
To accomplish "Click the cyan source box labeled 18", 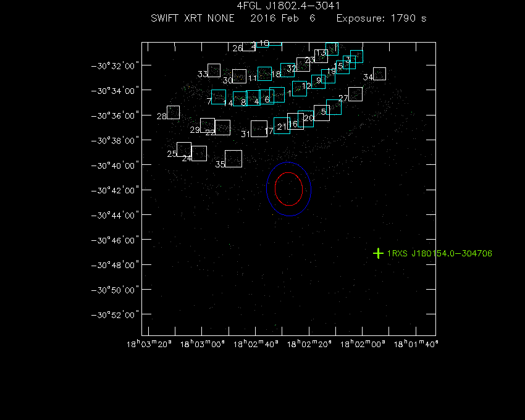I will pyautogui.click(x=287, y=70).
